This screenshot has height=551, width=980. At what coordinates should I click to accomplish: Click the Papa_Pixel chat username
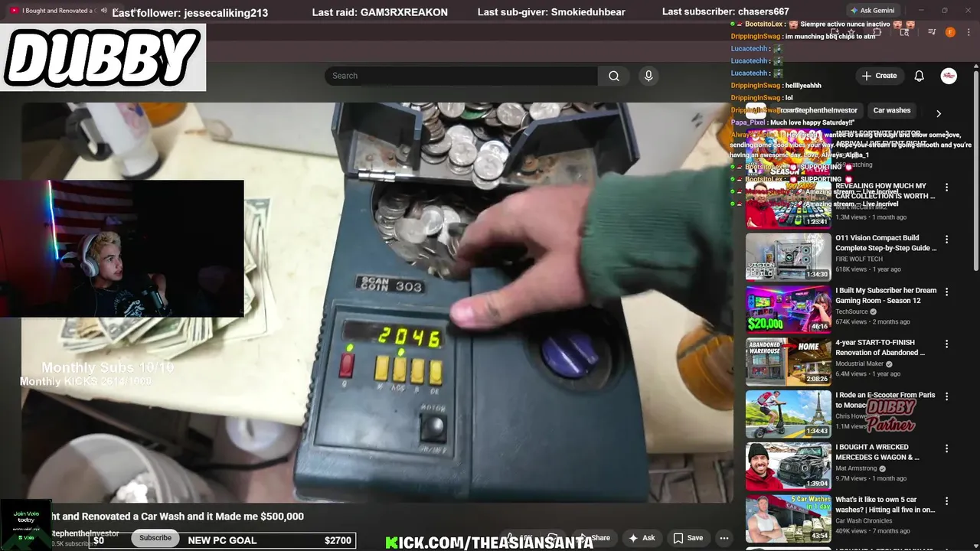point(748,122)
